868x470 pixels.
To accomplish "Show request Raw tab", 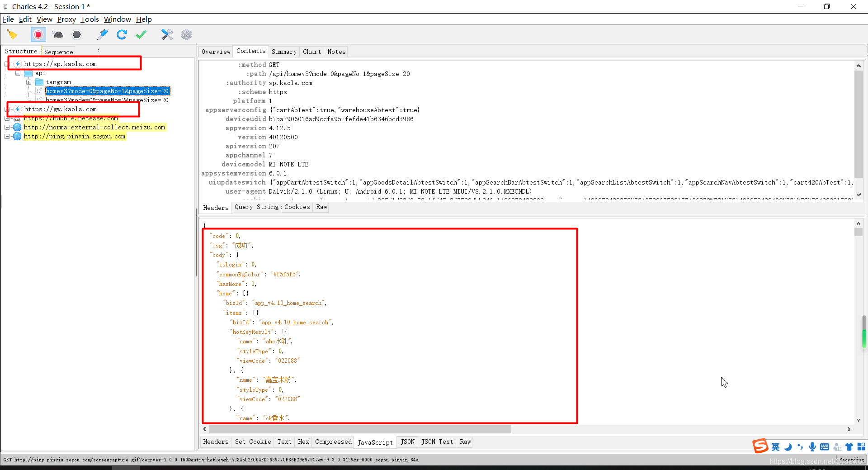I will (321, 207).
